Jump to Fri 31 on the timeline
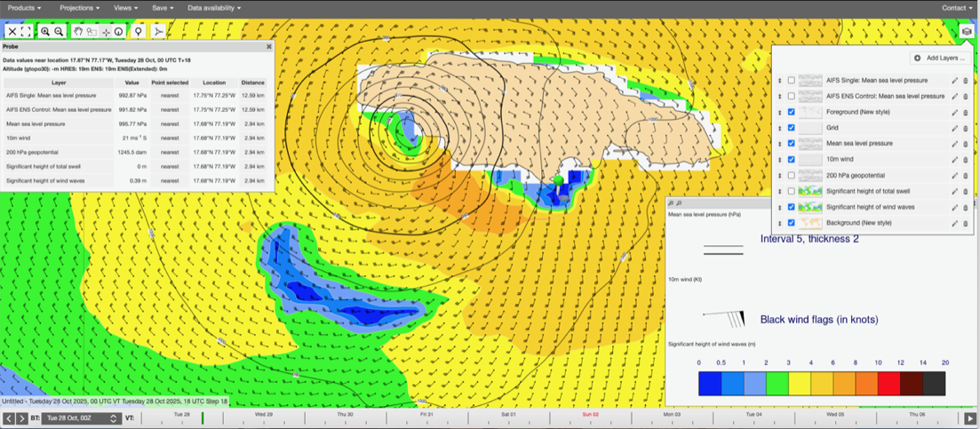The width and height of the screenshot is (980, 429). tap(426, 415)
